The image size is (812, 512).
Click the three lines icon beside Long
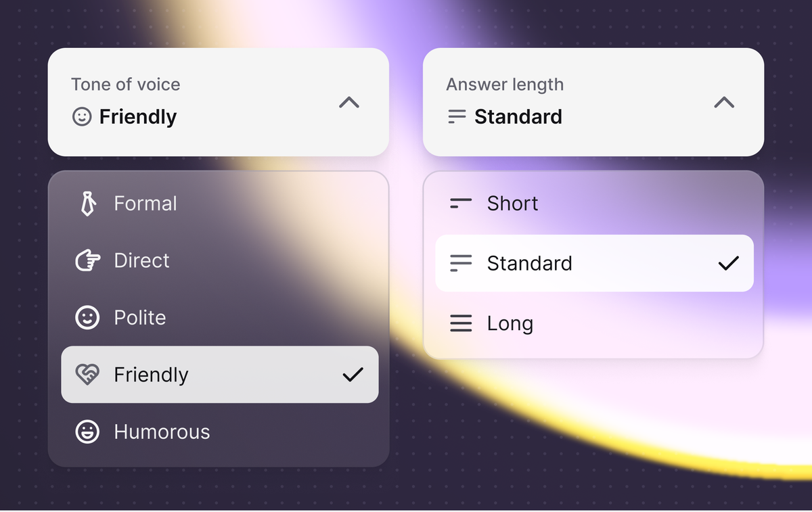tap(461, 323)
